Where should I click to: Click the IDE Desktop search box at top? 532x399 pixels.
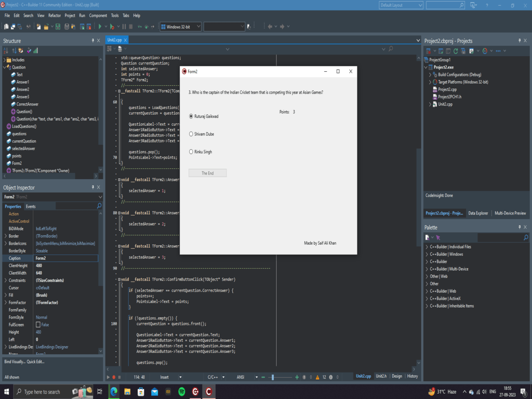(x=445, y=5)
